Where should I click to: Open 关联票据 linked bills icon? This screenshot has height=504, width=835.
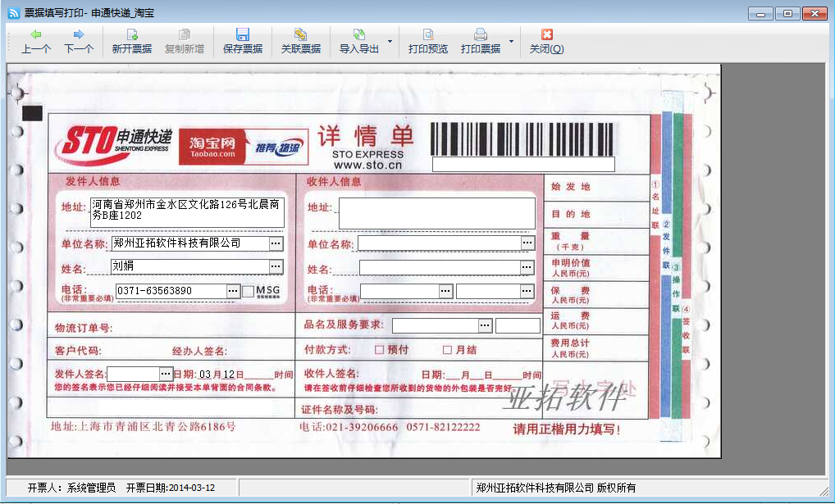300,42
